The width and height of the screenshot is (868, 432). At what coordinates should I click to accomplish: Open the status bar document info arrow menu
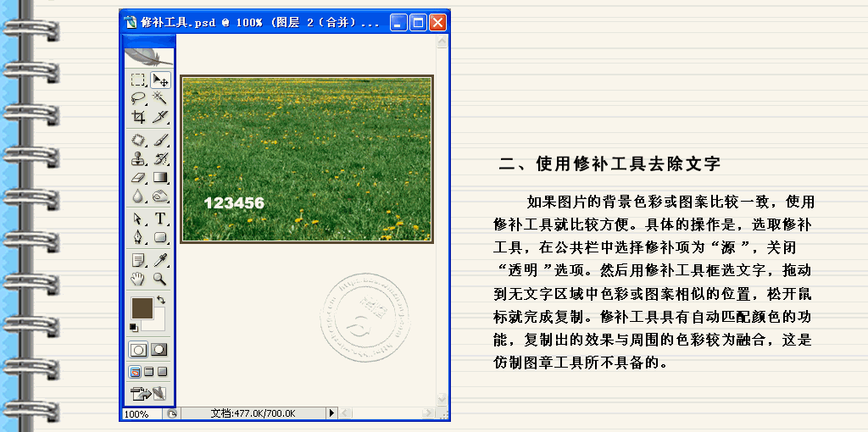(331, 413)
